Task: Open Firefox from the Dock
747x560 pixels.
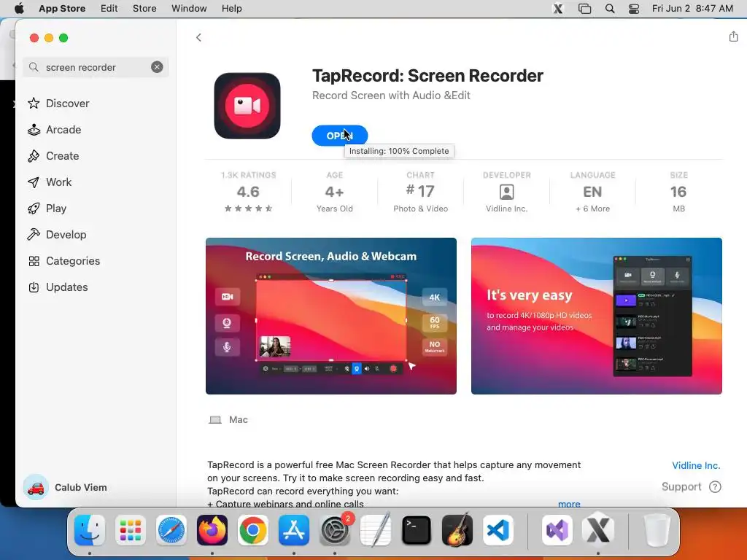Action: [x=212, y=529]
